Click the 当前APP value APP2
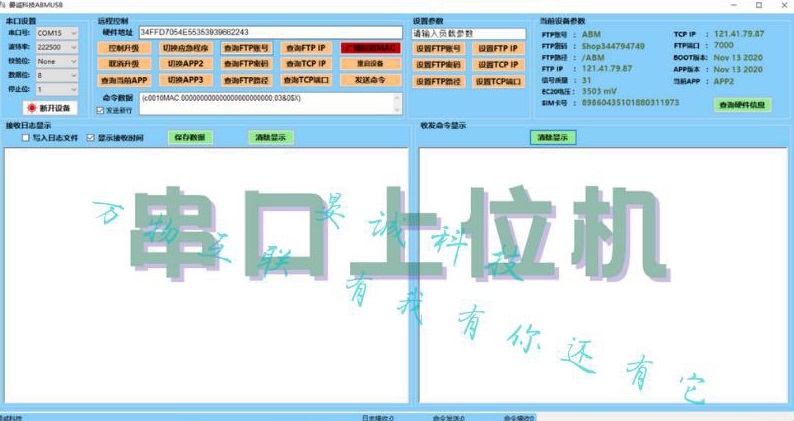This screenshot has width=794, height=421. pos(724,81)
